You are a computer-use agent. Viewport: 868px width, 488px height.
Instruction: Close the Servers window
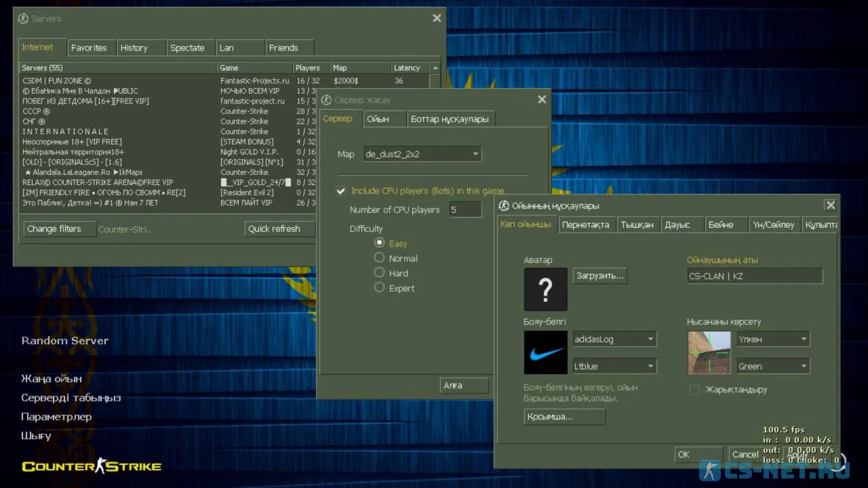(437, 18)
